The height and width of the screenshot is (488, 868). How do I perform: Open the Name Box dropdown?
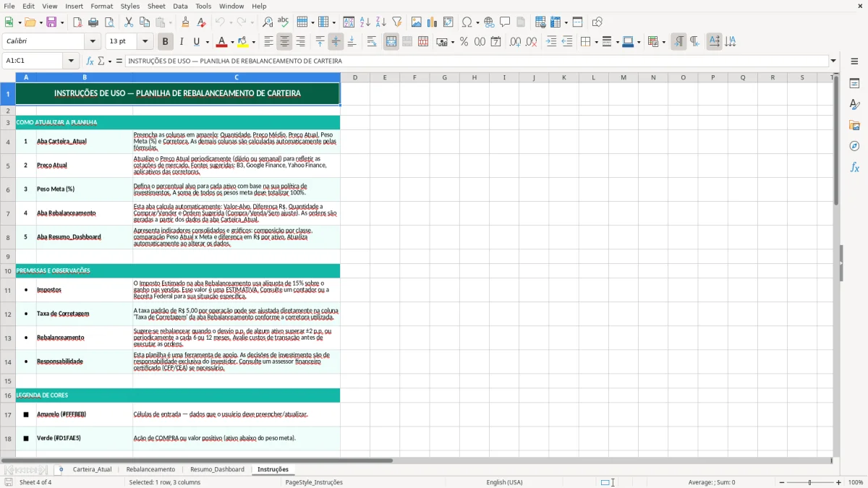click(x=71, y=61)
